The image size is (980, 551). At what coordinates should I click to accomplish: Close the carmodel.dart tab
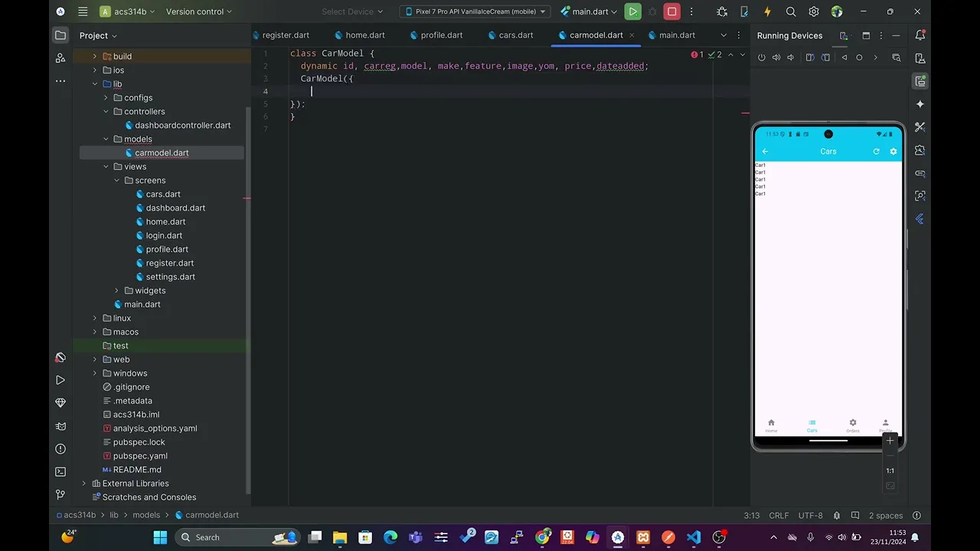pyautogui.click(x=631, y=35)
